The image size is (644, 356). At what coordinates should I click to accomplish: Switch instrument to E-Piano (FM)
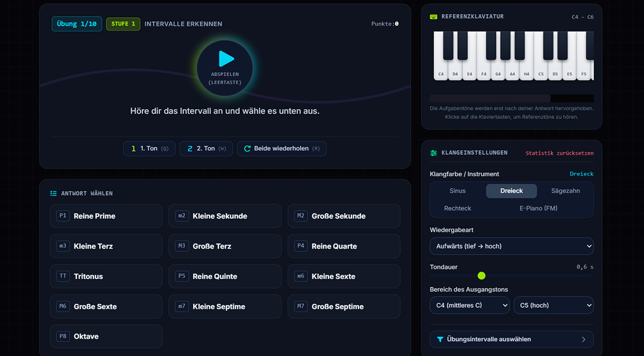click(x=538, y=208)
